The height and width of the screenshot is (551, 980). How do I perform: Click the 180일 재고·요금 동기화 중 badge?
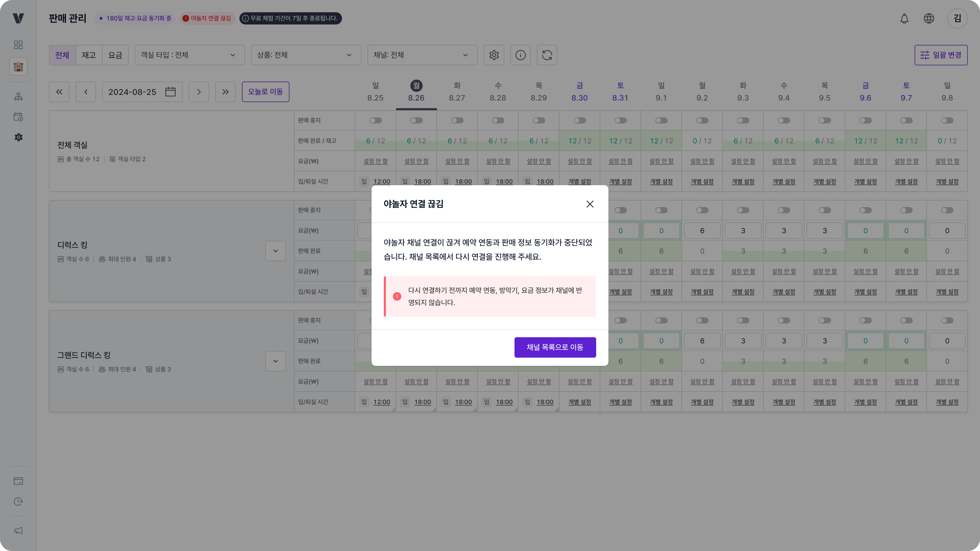coord(135,18)
